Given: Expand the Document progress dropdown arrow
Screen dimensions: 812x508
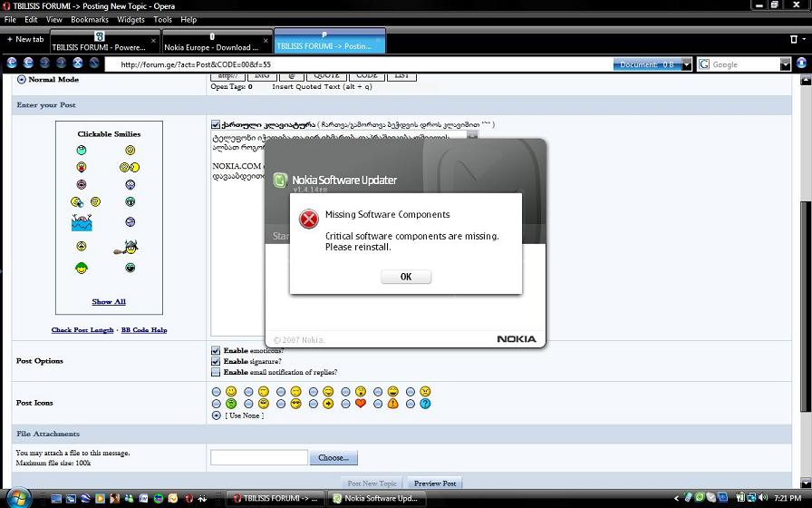Looking at the screenshot, I should coord(687,64).
